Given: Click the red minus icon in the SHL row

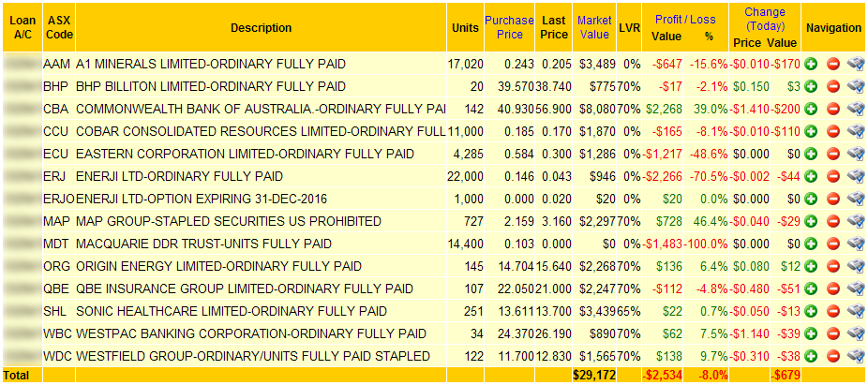Looking at the screenshot, I should (x=833, y=311).
